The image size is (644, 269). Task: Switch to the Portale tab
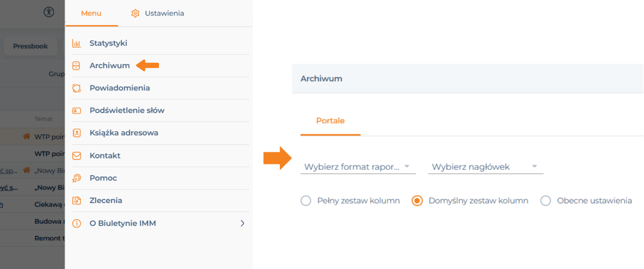[330, 121]
